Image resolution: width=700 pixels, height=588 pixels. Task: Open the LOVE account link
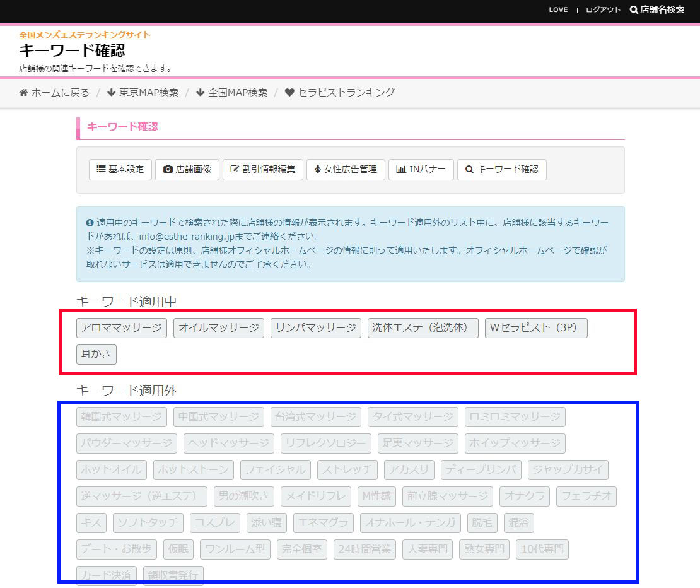point(558,10)
